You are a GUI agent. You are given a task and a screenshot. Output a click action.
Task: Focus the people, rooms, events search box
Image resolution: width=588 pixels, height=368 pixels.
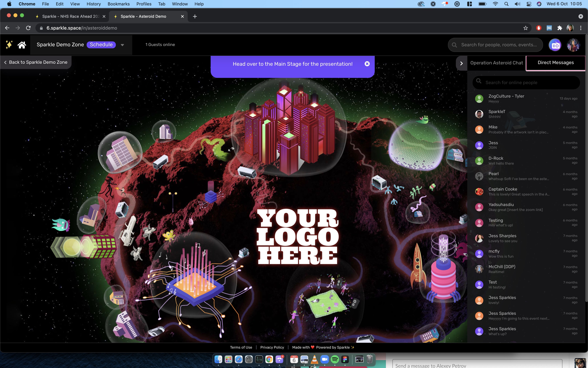[495, 45]
